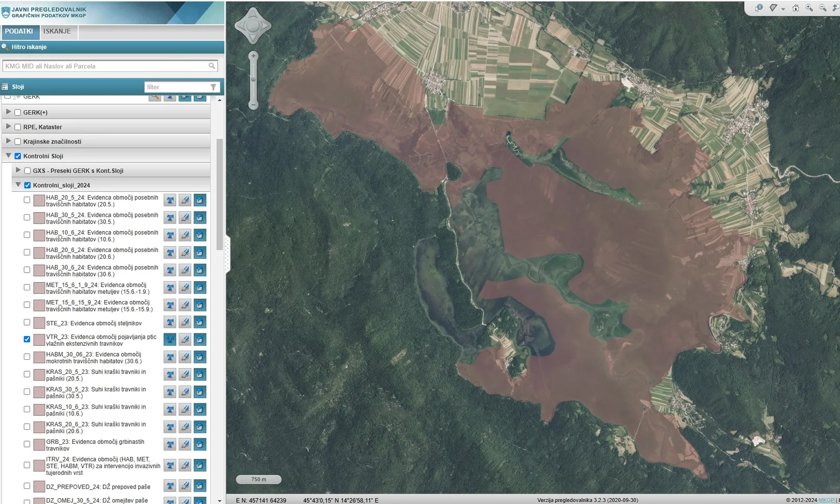The height and width of the screenshot is (504, 840).
Task: Check the RPE, Kataster group checkbox
Action: click(18, 127)
